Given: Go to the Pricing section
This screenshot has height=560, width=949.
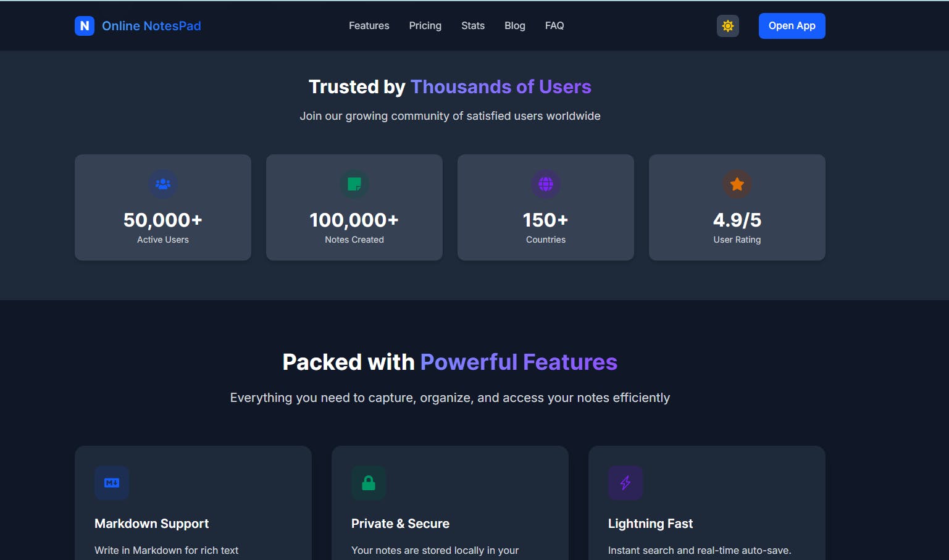Looking at the screenshot, I should pos(425,26).
